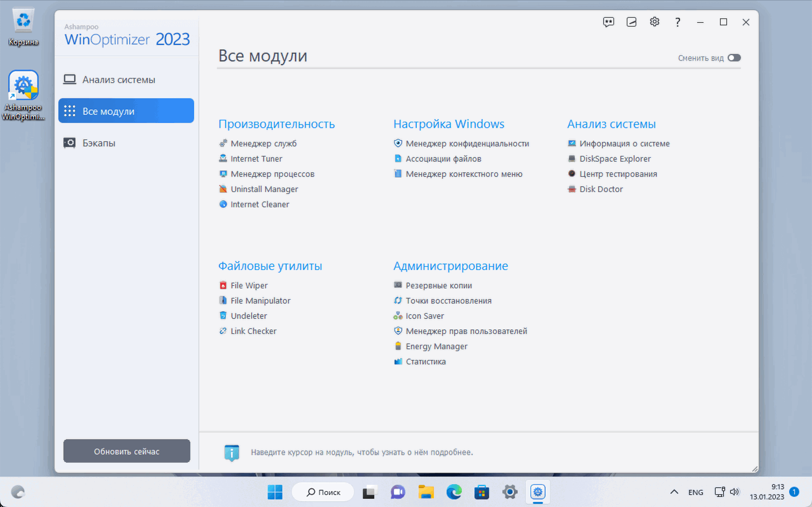812x507 pixels.
Task: Click the File Wiper icon
Action: point(223,285)
